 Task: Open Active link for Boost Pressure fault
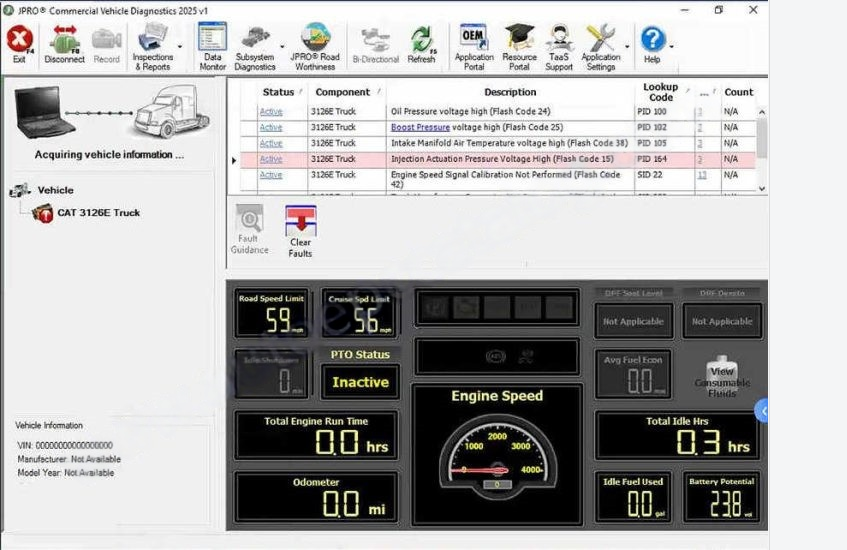coord(271,128)
